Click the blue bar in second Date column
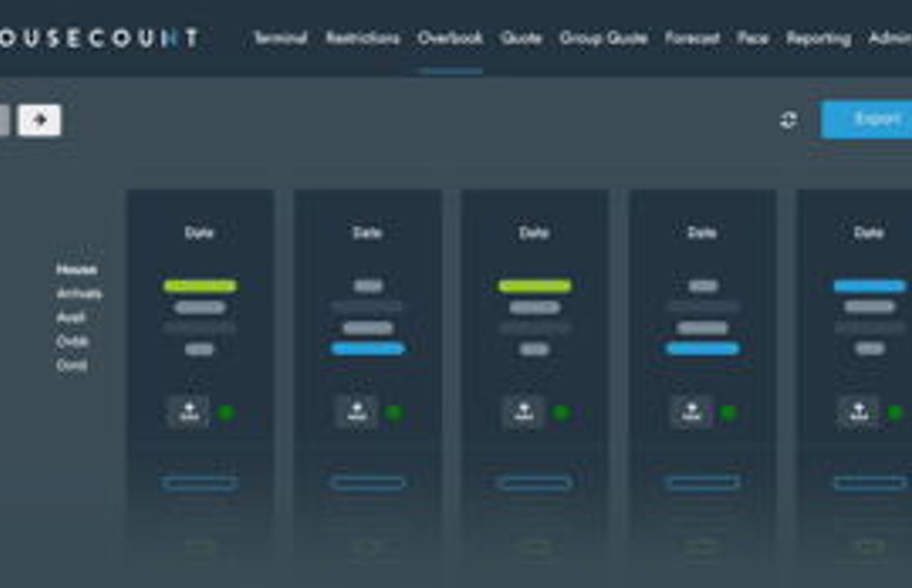 click(368, 348)
